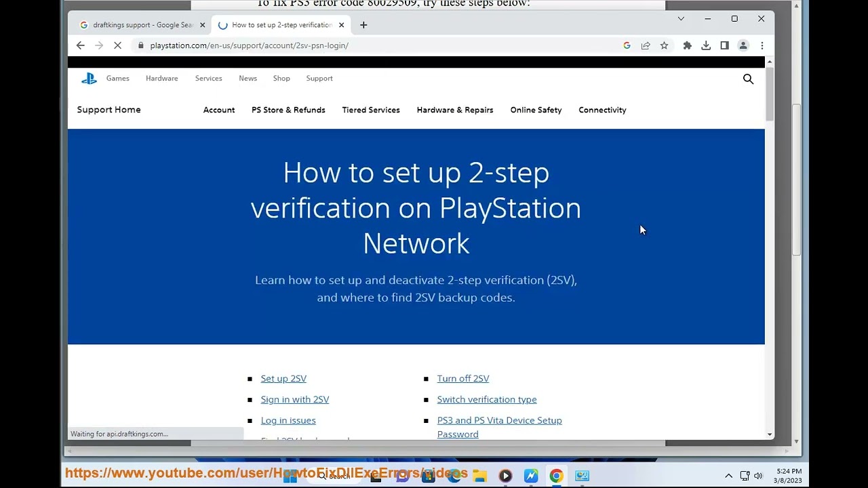The height and width of the screenshot is (488, 868).
Task: Go to Support Home
Action: tap(108, 110)
